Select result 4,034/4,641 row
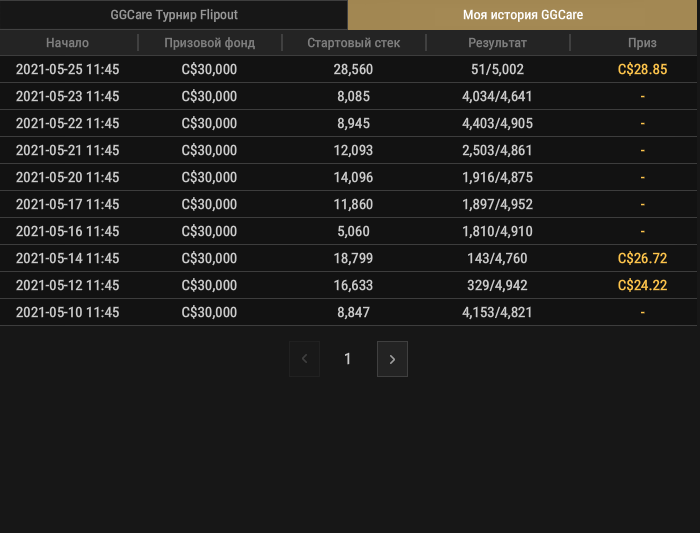The height and width of the screenshot is (533, 700). [348, 96]
